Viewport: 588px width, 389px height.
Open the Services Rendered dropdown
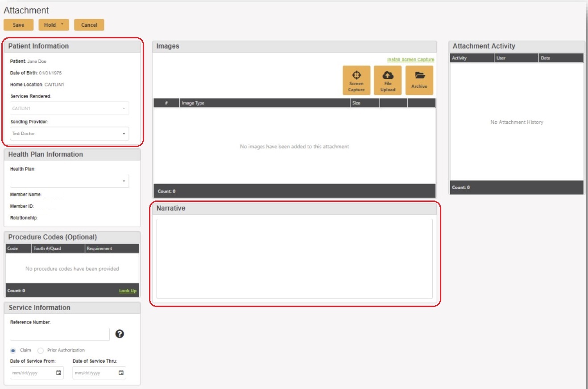tap(124, 108)
